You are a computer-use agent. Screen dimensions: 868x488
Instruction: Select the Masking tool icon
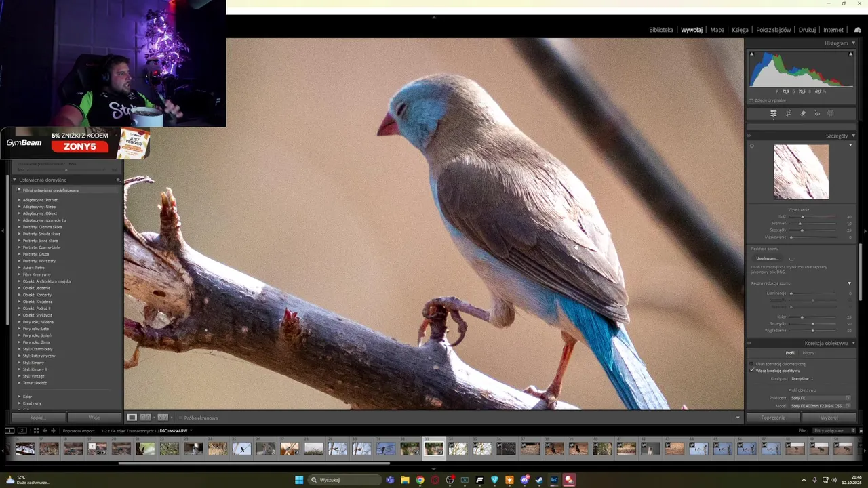(x=831, y=113)
